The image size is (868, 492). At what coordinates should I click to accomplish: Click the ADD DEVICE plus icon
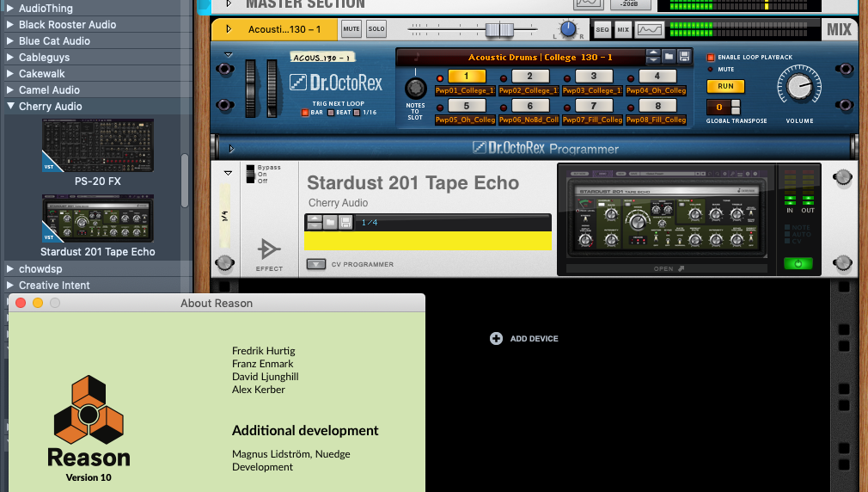tap(496, 339)
